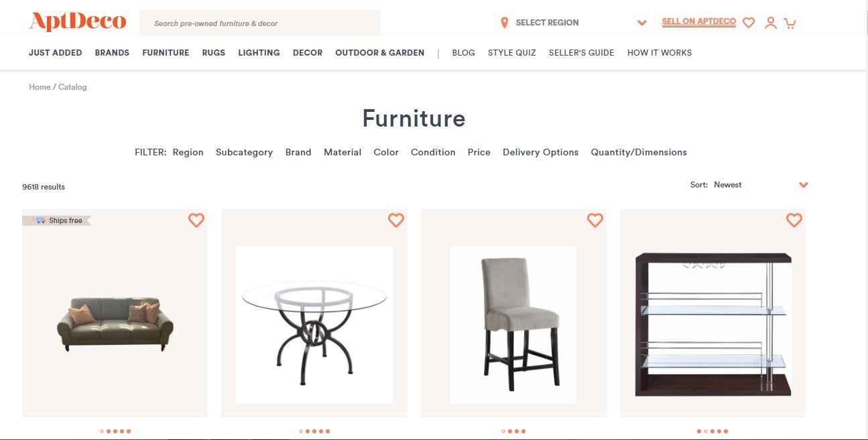Viewport: 868px width, 440px height.
Task: Expand the Select Region dropdown chevron
Action: (x=642, y=23)
